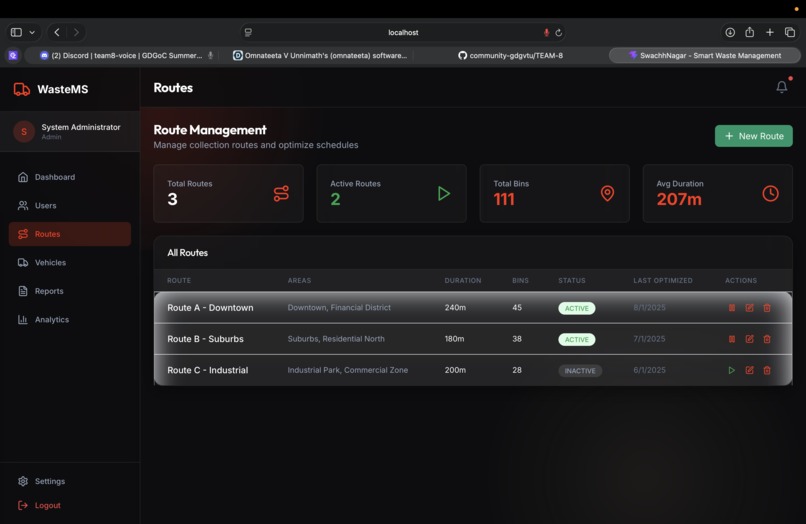806x524 pixels.
Task: Click the AREAS column header
Action: 299,281
